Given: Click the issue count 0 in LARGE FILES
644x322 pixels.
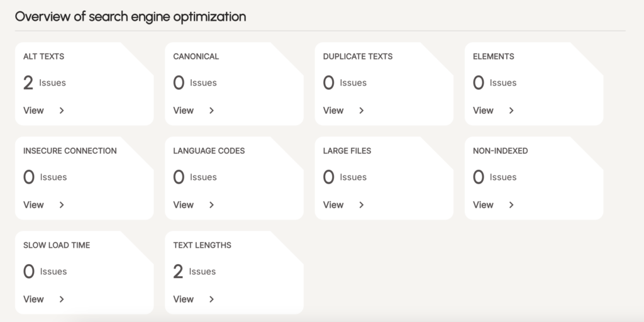Looking at the screenshot, I should [328, 177].
